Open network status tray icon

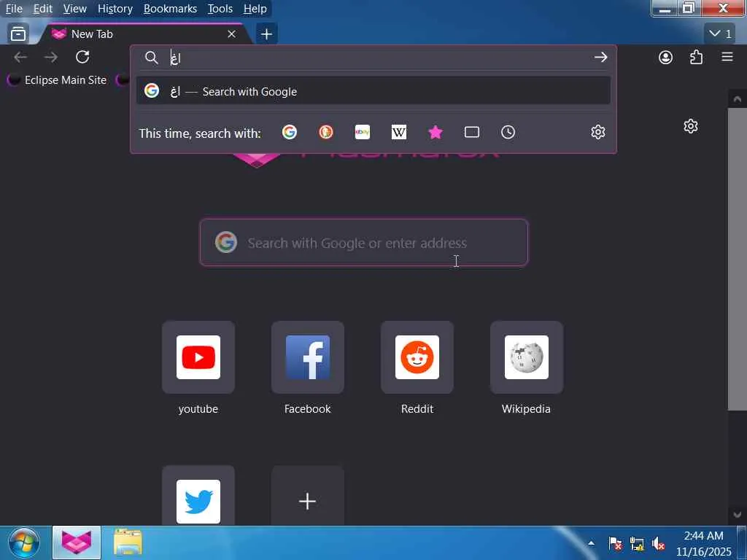(637, 543)
